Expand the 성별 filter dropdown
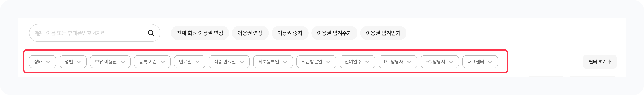The width and height of the screenshot is (644, 95). [x=73, y=62]
